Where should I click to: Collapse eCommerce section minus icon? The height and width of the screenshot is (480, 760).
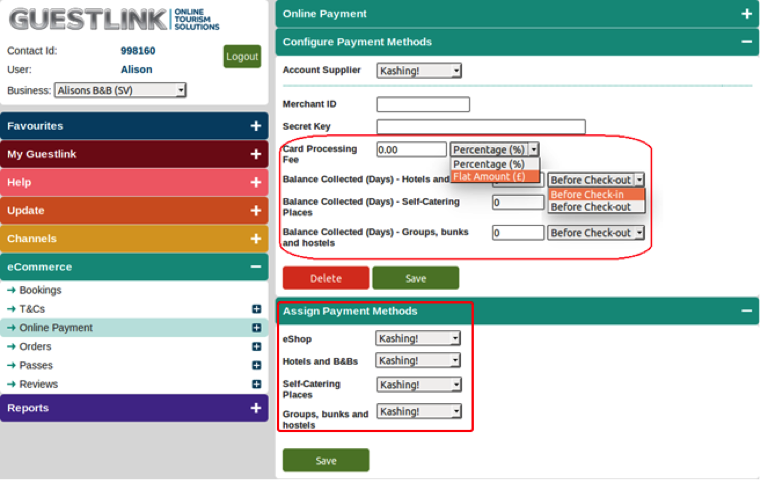(x=255, y=267)
